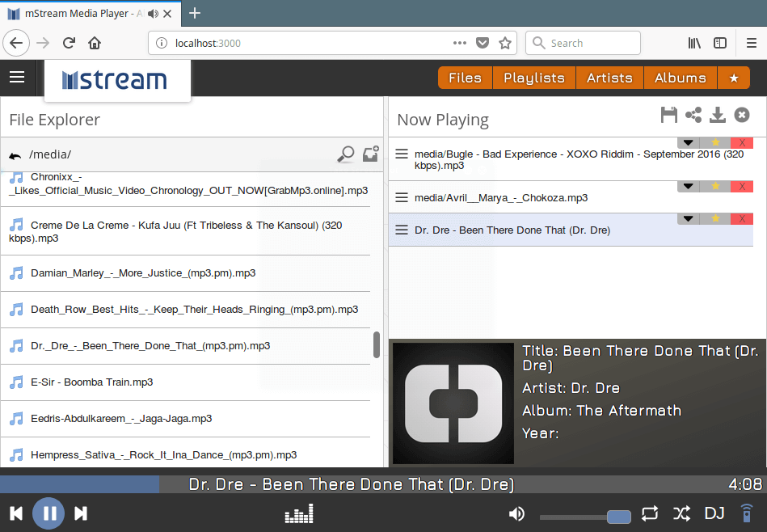Screen dimensions: 767x532
Task: Open the hamburger sidebar menu
Action: pyautogui.click(x=17, y=78)
